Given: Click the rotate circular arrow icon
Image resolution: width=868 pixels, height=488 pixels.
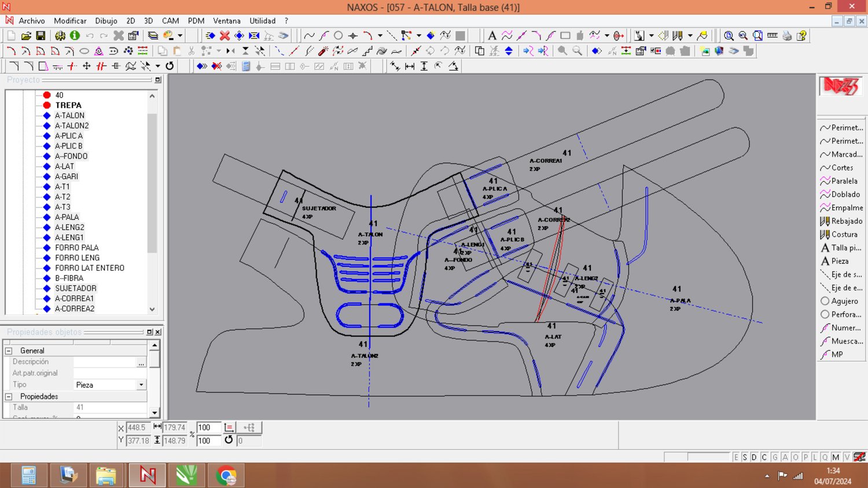Looking at the screenshot, I should pyautogui.click(x=170, y=66).
